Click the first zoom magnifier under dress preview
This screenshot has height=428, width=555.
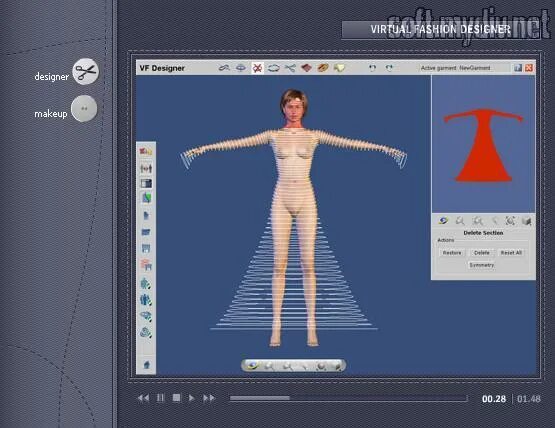(x=460, y=221)
